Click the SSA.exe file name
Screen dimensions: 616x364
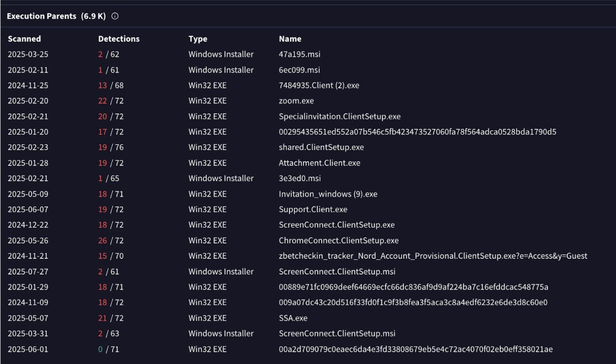pyautogui.click(x=293, y=318)
